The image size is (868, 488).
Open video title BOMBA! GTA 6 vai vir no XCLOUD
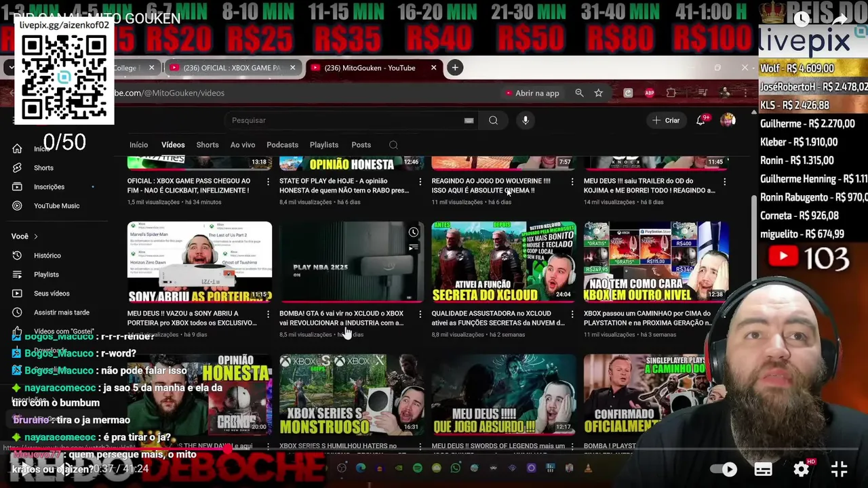click(341, 318)
